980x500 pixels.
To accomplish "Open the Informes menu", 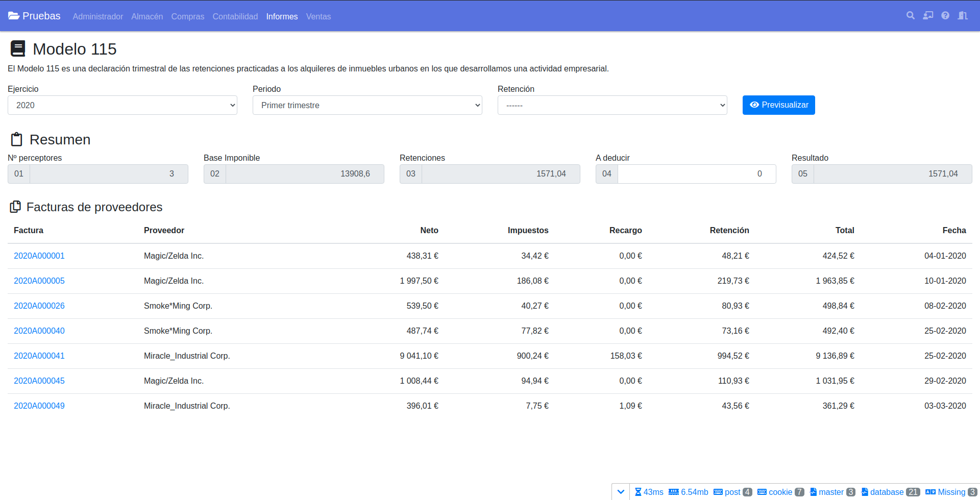I will coord(282,16).
